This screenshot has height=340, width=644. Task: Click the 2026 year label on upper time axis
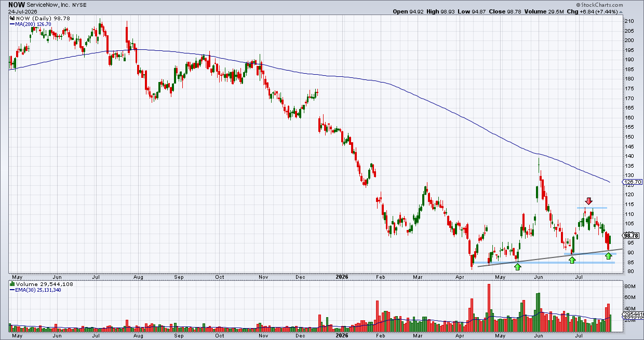click(x=343, y=277)
